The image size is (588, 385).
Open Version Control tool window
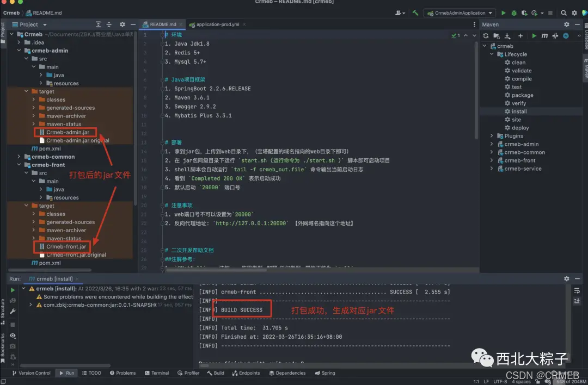pos(31,373)
